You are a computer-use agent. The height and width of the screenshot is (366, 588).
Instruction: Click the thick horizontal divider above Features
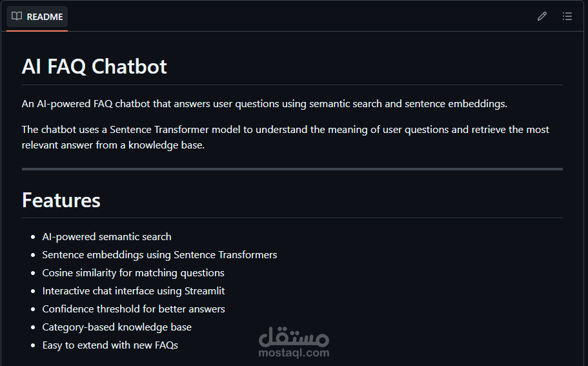point(292,169)
